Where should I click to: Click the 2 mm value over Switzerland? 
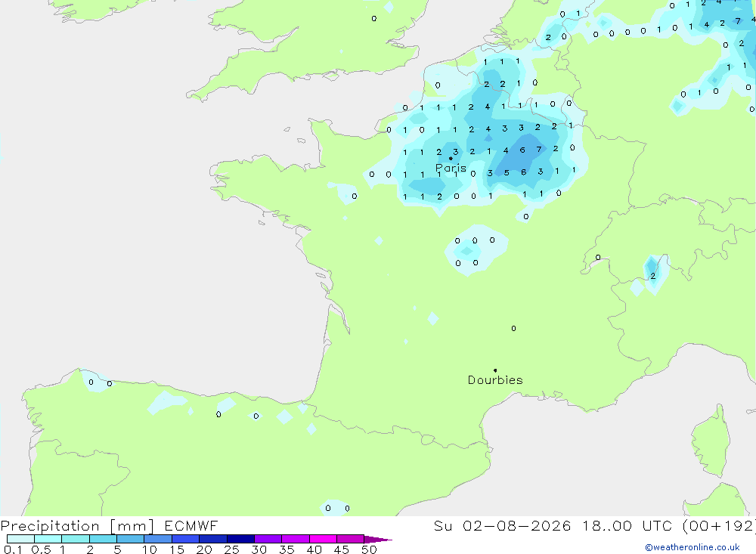pos(653,276)
